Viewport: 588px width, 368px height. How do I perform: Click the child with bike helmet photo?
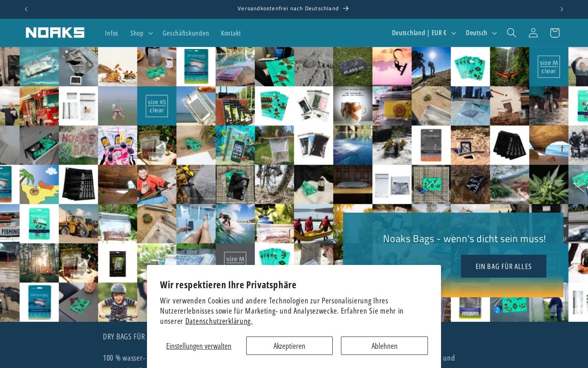pyautogui.click(x=118, y=302)
